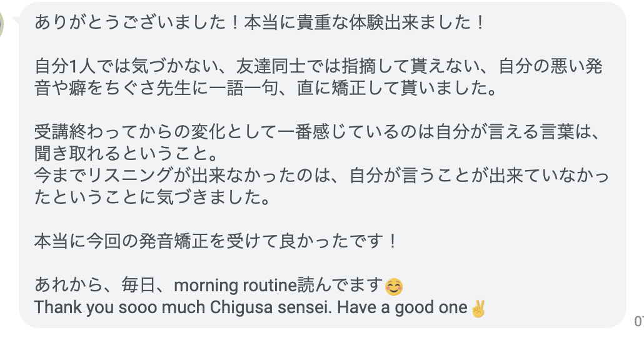Click the words morning routine
The height and width of the screenshot is (345, 644).
(235, 286)
